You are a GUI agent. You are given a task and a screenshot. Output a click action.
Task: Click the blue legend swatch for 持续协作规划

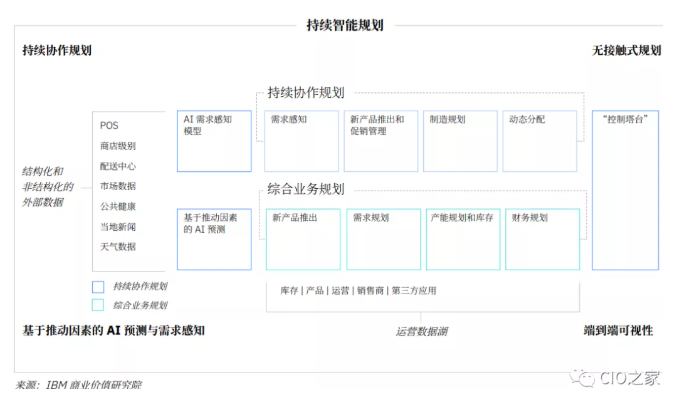(x=98, y=287)
